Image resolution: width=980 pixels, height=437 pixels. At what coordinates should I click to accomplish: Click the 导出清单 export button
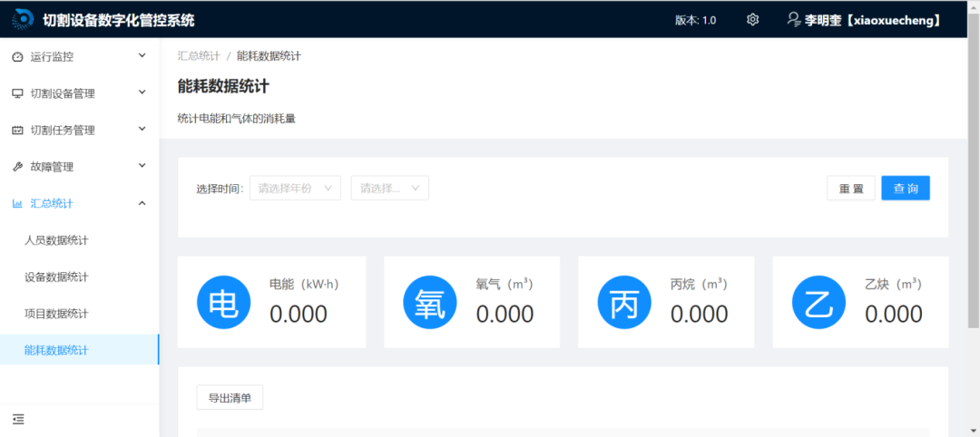tap(230, 398)
